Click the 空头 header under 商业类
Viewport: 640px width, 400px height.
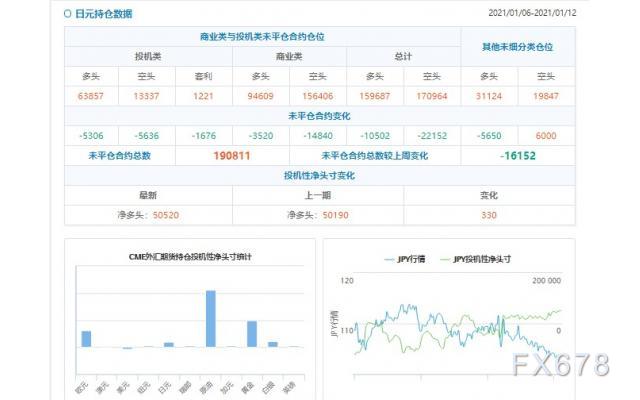click(x=318, y=76)
